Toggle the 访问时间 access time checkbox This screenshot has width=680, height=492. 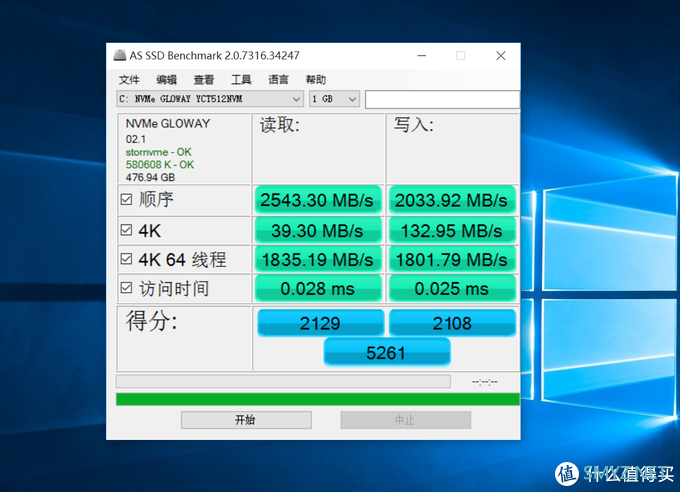coord(126,288)
